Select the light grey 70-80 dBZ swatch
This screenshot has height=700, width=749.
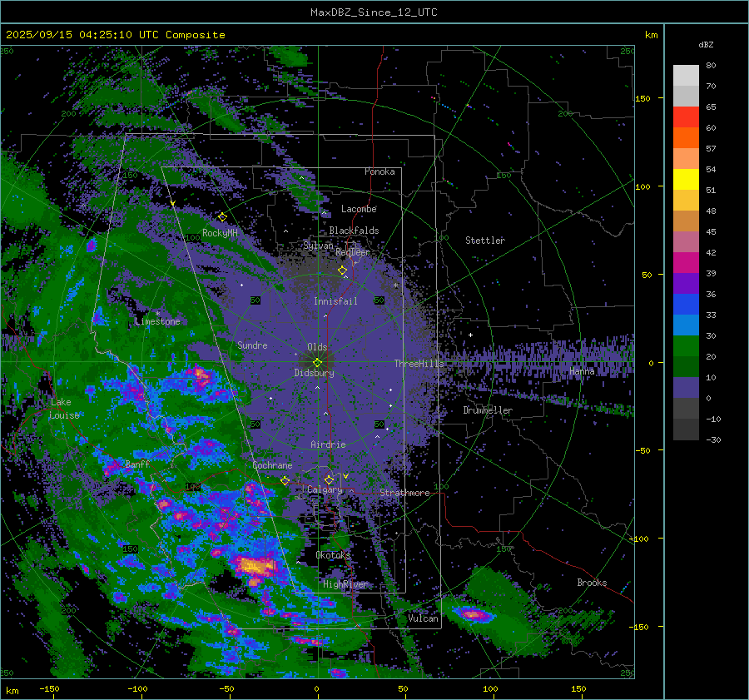[x=686, y=76]
